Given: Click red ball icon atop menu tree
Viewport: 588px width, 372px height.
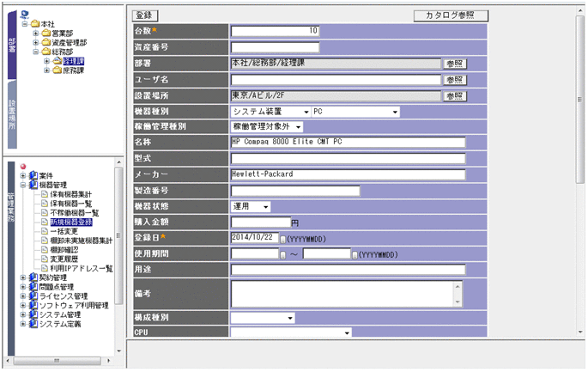Looking at the screenshot, I should click(x=23, y=167).
